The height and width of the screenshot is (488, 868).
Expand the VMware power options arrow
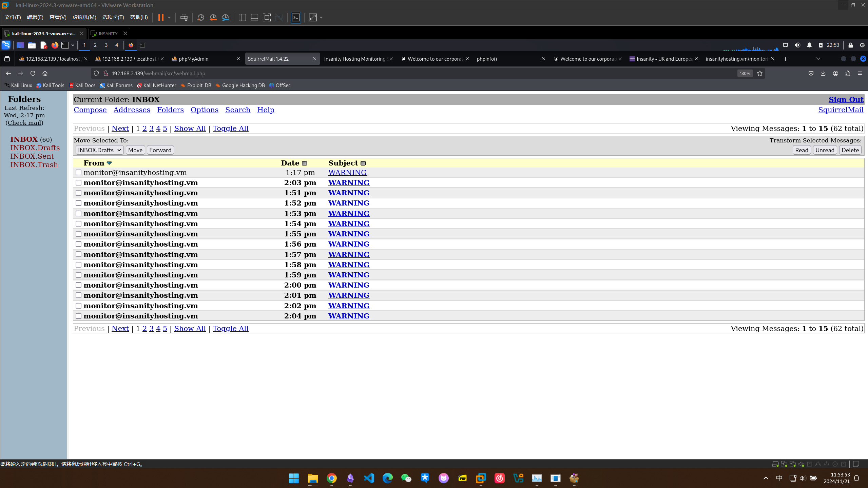[169, 18]
